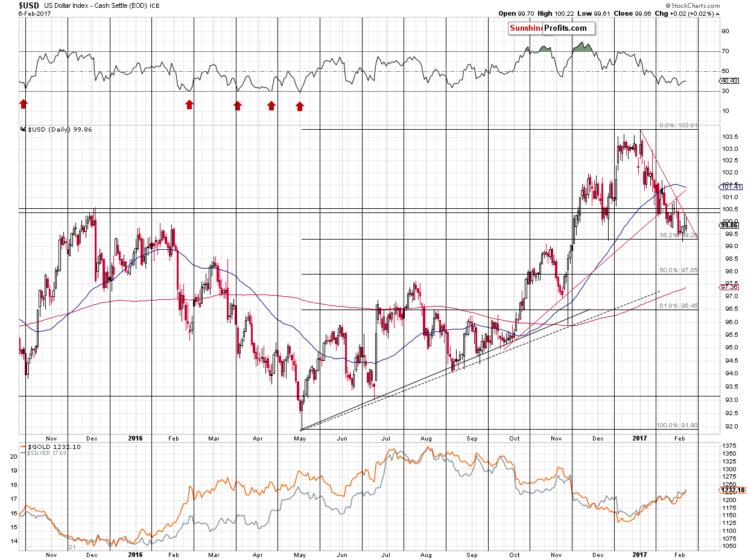This screenshot has height=560, width=748.
Task: Click the 20 silver axis label
Action: 13,457
